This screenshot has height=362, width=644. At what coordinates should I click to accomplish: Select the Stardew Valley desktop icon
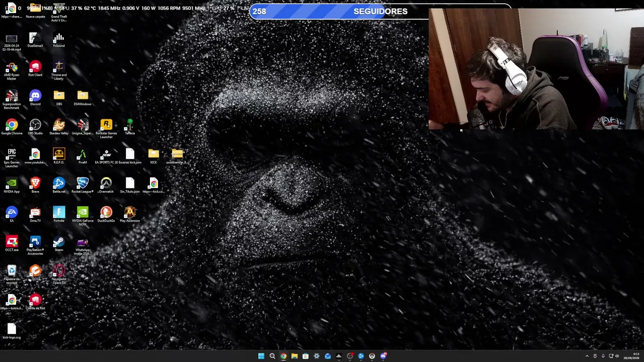click(x=59, y=126)
